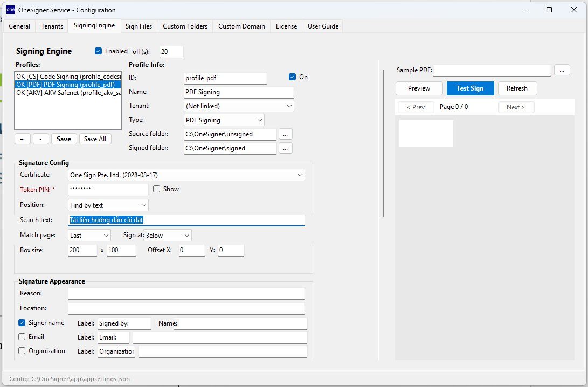The image size is (588, 387).
Task: Enable the Email checkbox
Action: [22, 337]
